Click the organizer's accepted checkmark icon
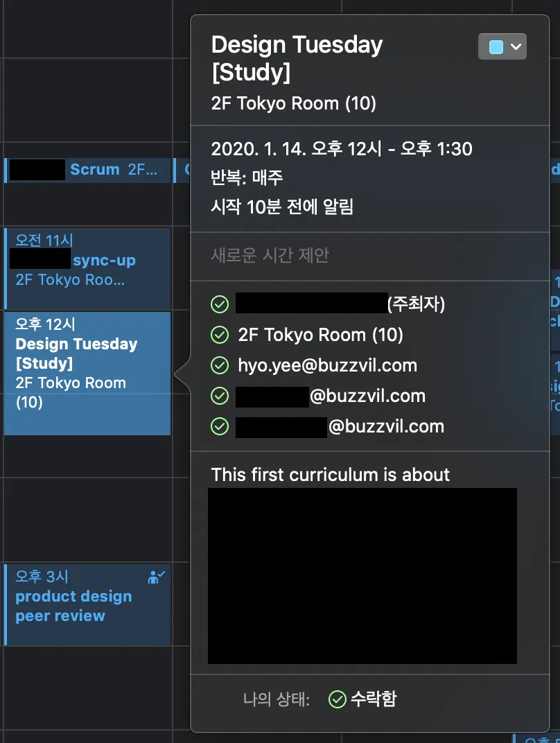 [x=220, y=304]
